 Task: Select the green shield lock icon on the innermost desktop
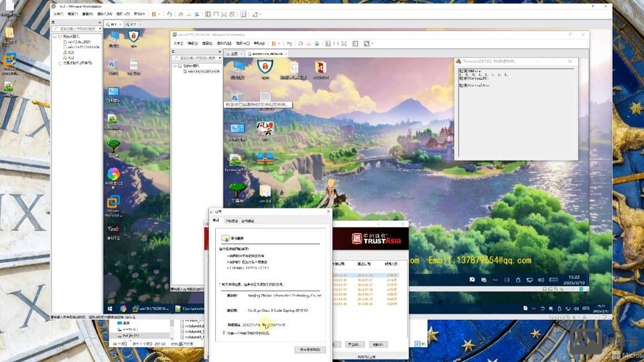264,68
